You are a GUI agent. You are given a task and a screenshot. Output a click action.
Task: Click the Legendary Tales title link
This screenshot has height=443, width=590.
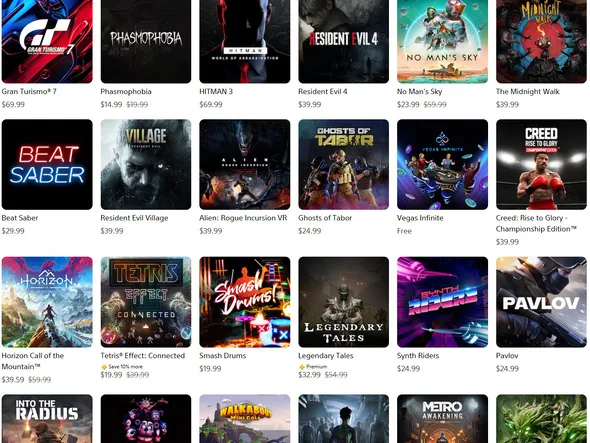point(325,356)
